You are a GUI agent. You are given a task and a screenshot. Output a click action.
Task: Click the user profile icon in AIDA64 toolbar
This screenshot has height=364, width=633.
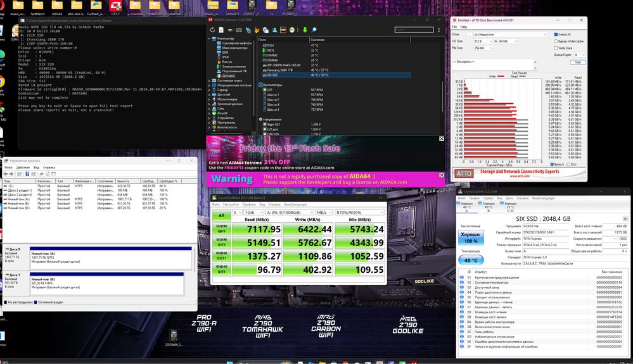(274, 30)
